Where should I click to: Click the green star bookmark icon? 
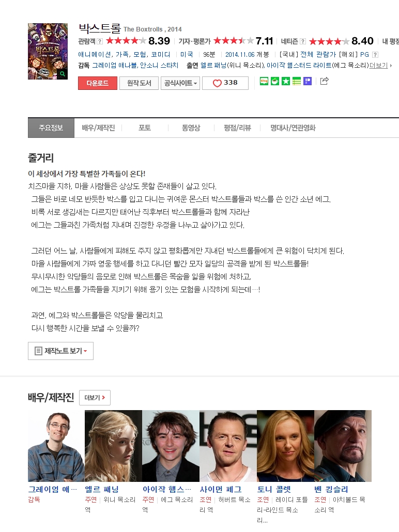pos(286,81)
